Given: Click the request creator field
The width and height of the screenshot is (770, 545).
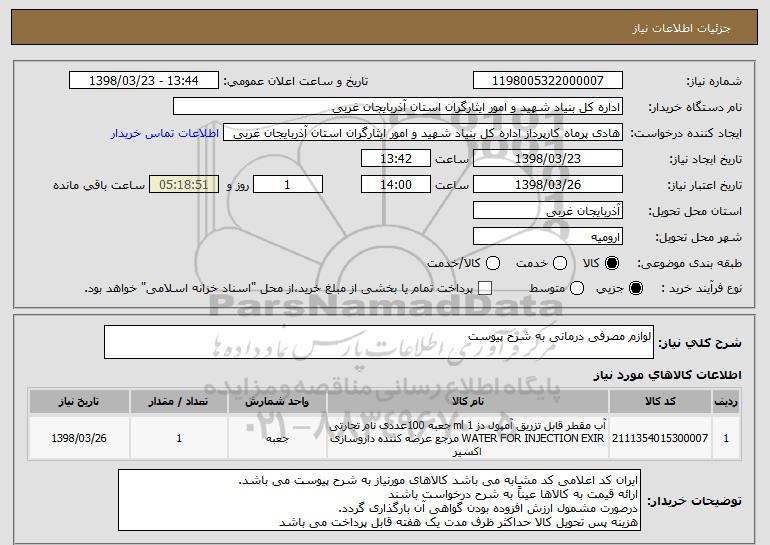Looking at the screenshot, I should pyautogui.click(x=423, y=133).
